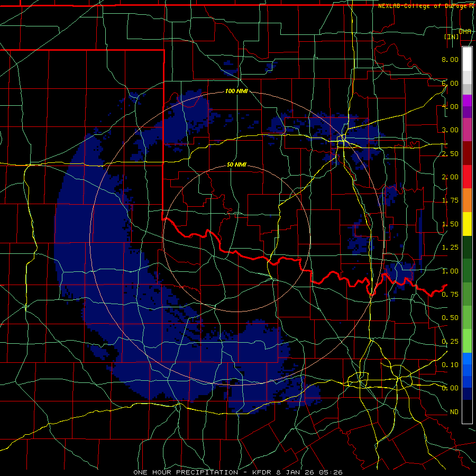The width and height of the screenshot is (476, 476).
Task: Select the orange swatch on the color scale
Action: click(467, 200)
